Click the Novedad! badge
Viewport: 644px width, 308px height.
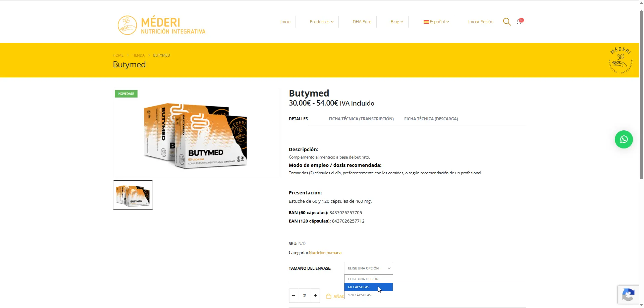point(126,94)
